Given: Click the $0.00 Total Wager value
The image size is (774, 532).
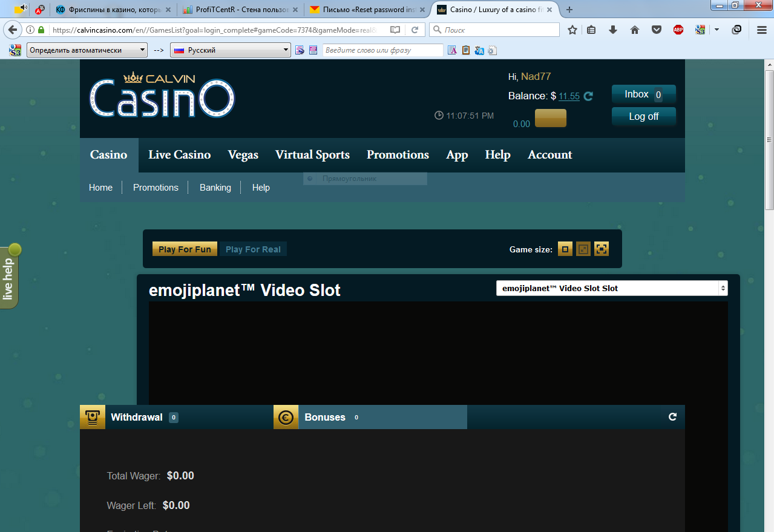Looking at the screenshot, I should (x=180, y=476).
